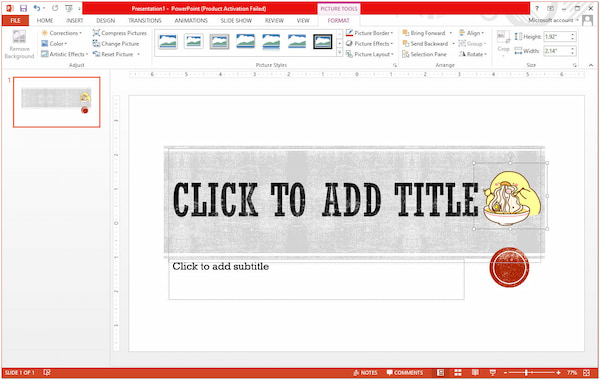Start slide show from status bar icon
600x380 pixels.
[x=492, y=372]
